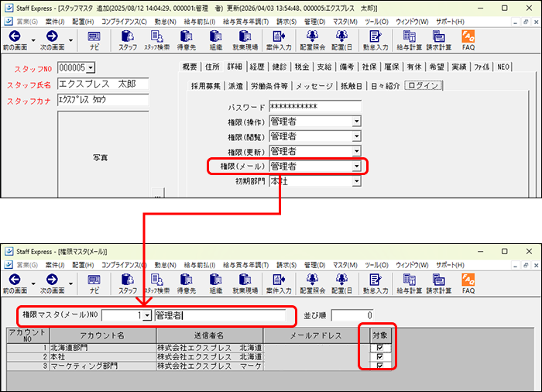Click 配置照会 icon in the upper window toolbar
Image resolution: width=542 pixels, height=392 pixels.
312,40
